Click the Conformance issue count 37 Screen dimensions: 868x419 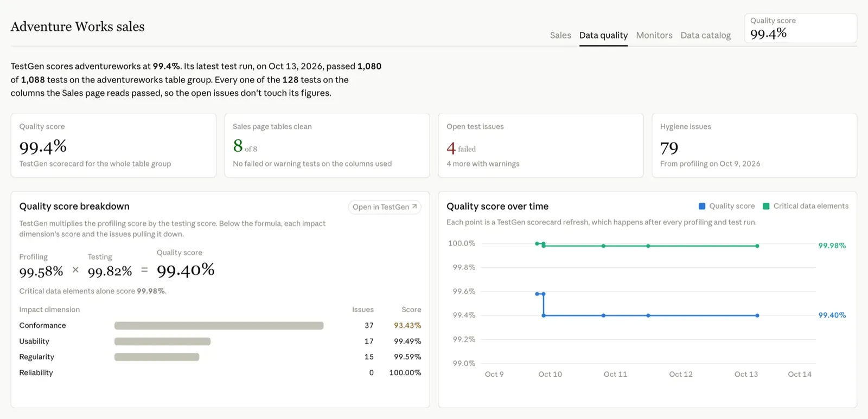(x=369, y=326)
